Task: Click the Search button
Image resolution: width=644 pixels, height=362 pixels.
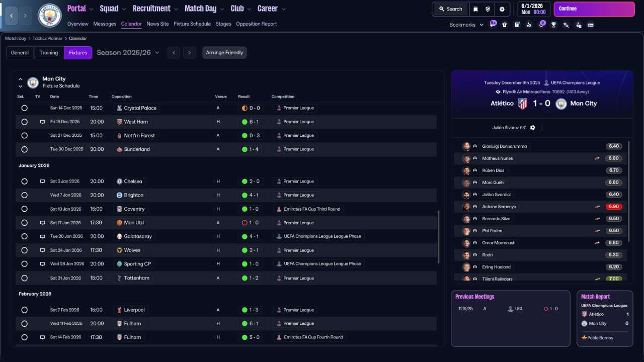Action: pos(450,9)
